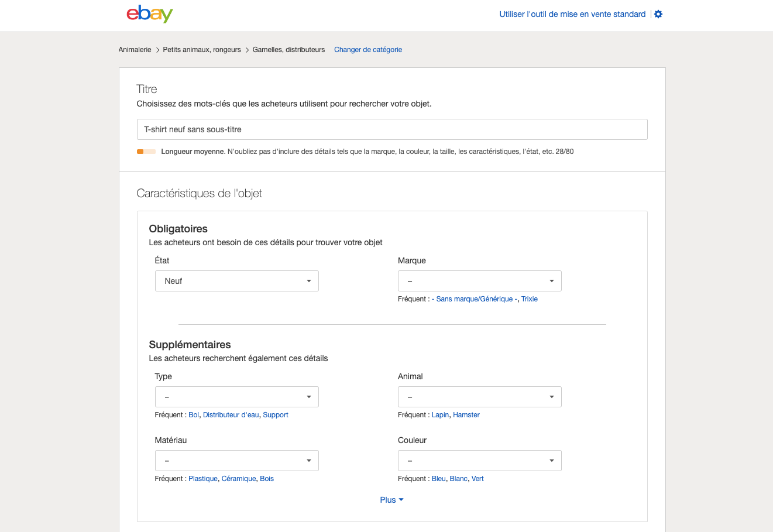Open the État dropdown showing Neuf

pyautogui.click(x=237, y=281)
